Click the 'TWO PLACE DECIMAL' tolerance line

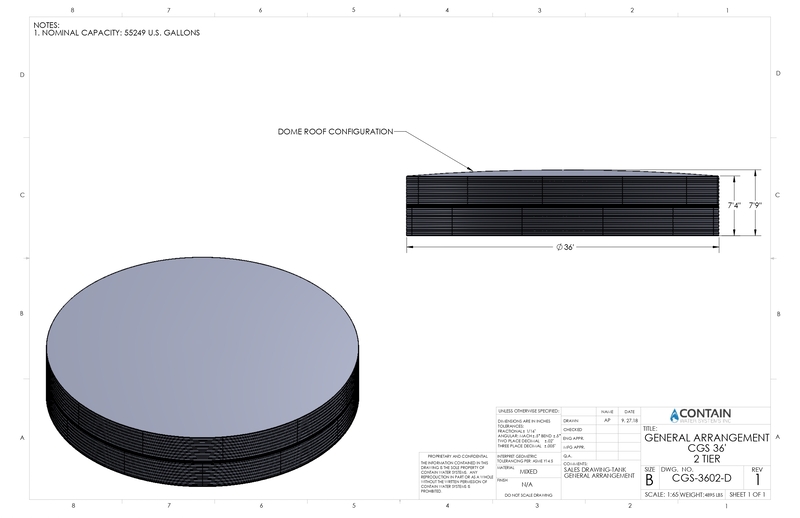(526, 441)
